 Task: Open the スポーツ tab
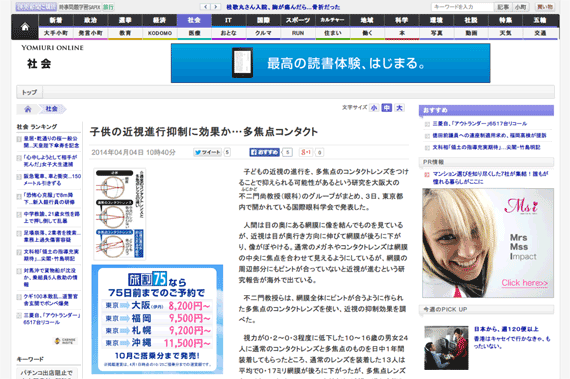pos(298,20)
